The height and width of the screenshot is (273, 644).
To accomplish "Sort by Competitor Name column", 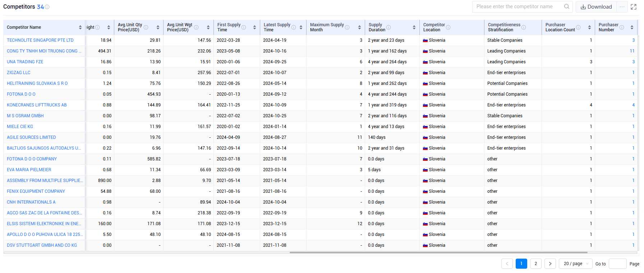I will [x=80, y=27].
